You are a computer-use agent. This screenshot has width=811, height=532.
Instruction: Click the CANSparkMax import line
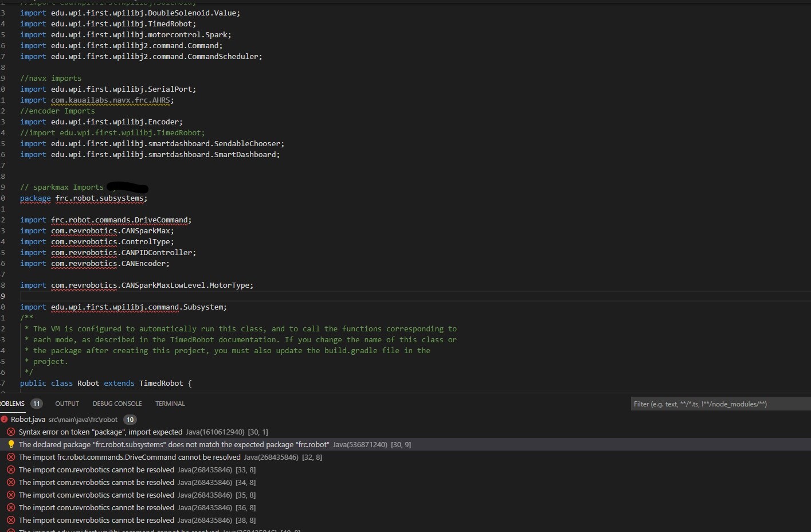97,230
